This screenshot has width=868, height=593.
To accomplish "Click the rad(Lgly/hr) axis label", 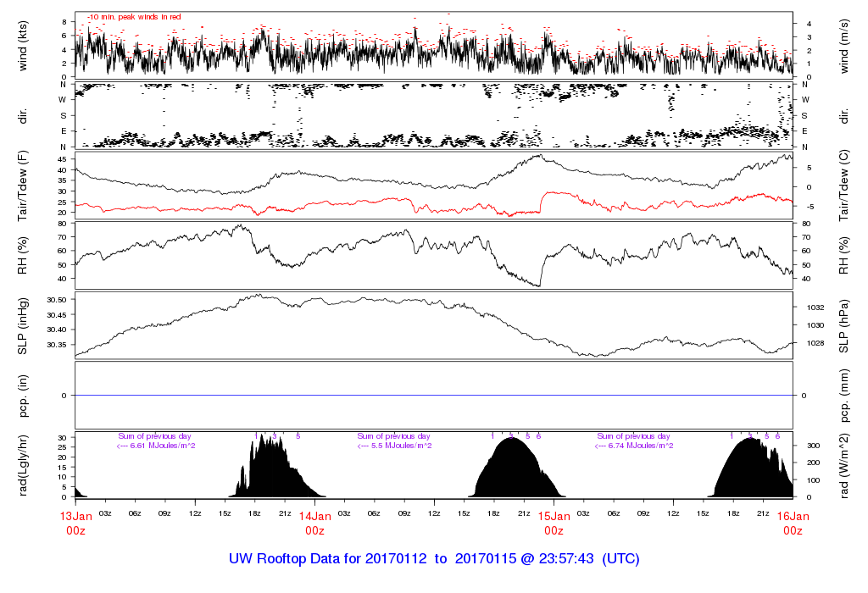I will click(23, 464).
